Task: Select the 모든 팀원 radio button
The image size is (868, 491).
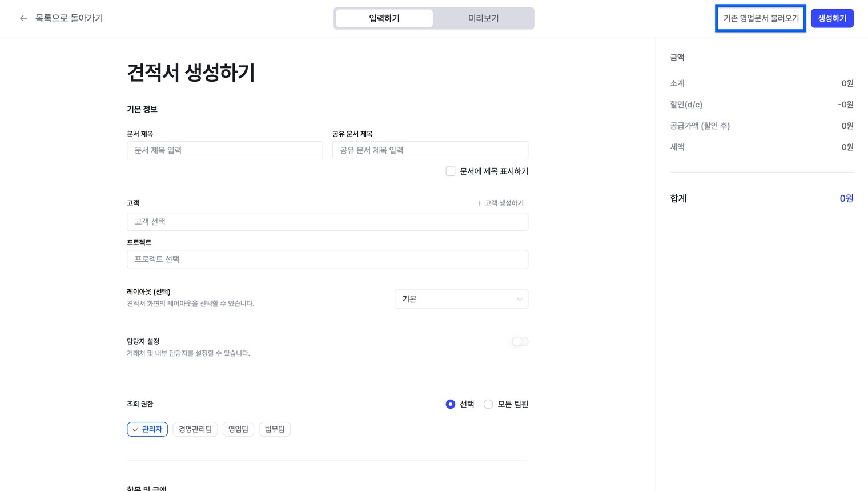Action: pyautogui.click(x=488, y=404)
